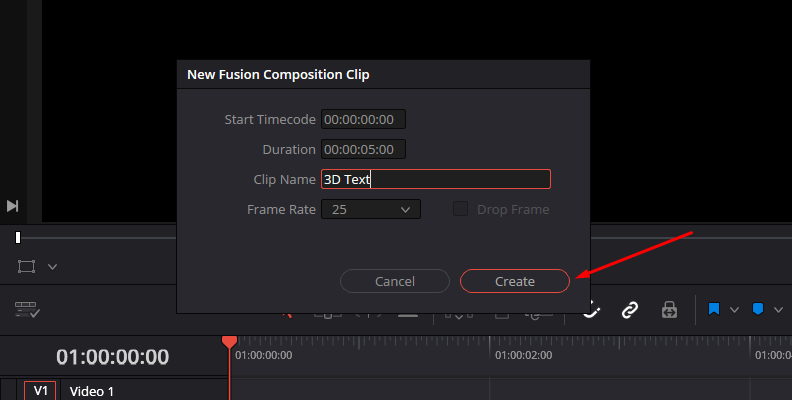This screenshot has height=400, width=792.
Task: Expand the Transform overlay mode chevron
Action: pos(53,267)
